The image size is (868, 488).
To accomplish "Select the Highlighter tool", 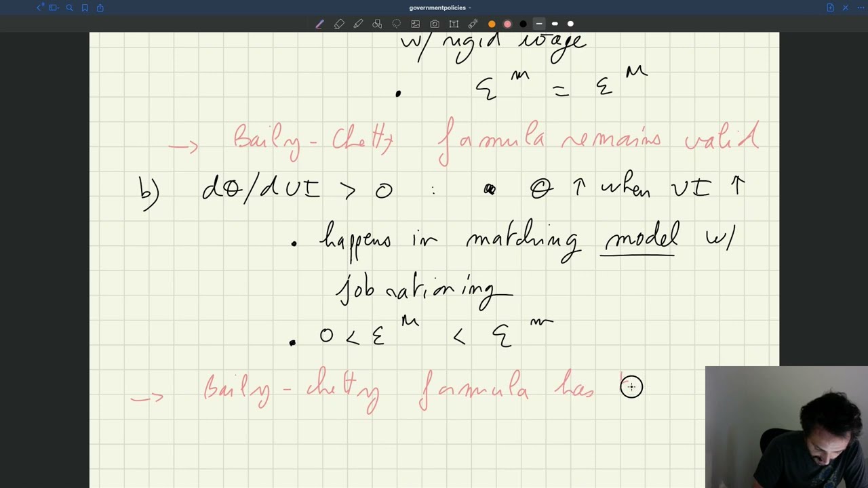I will point(358,24).
